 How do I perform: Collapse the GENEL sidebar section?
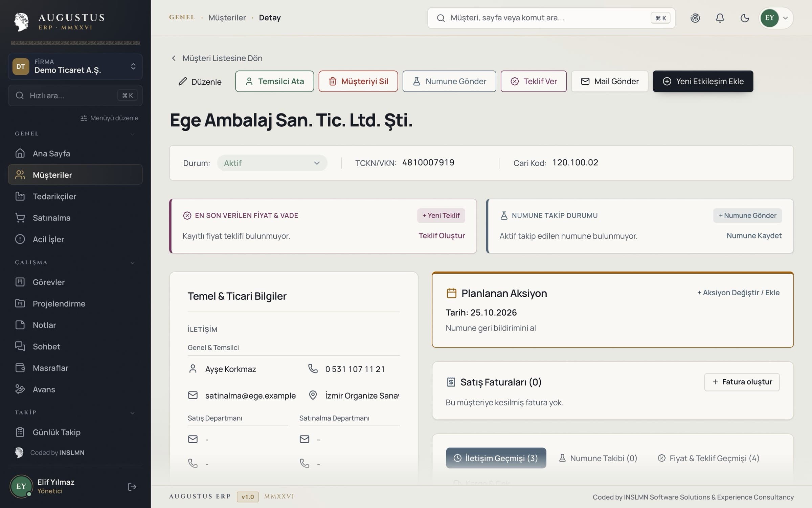click(133, 134)
